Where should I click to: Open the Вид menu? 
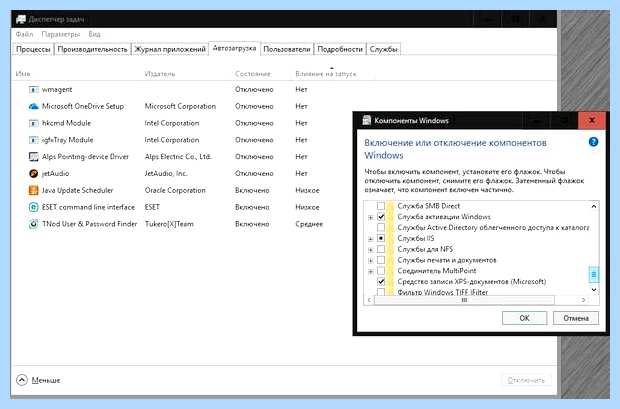[x=94, y=34]
